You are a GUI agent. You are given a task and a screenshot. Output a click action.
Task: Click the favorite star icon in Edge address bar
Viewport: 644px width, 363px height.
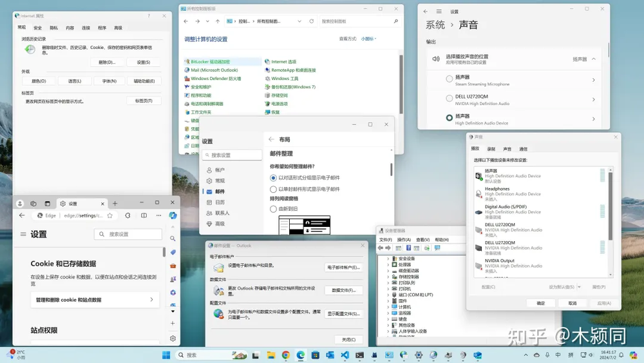click(x=110, y=215)
